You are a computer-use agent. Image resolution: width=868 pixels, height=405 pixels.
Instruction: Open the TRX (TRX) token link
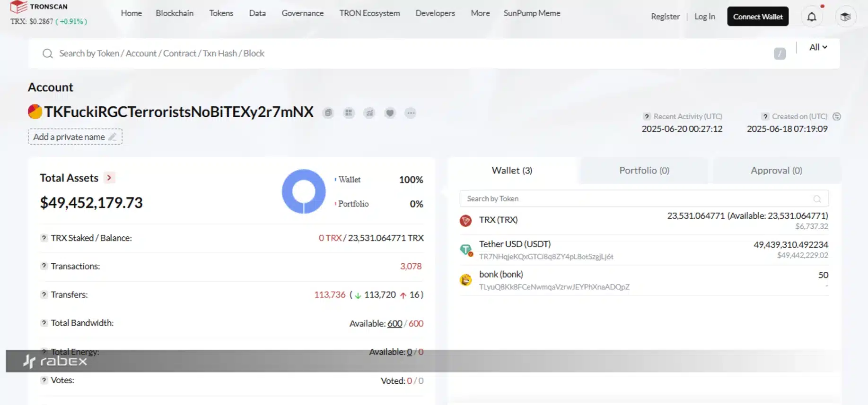point(498,220)
